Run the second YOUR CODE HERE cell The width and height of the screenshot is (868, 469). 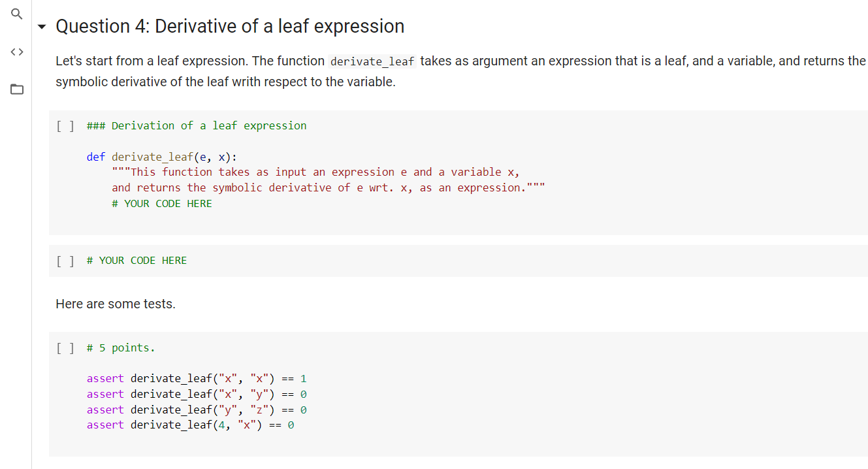(65, 261)
